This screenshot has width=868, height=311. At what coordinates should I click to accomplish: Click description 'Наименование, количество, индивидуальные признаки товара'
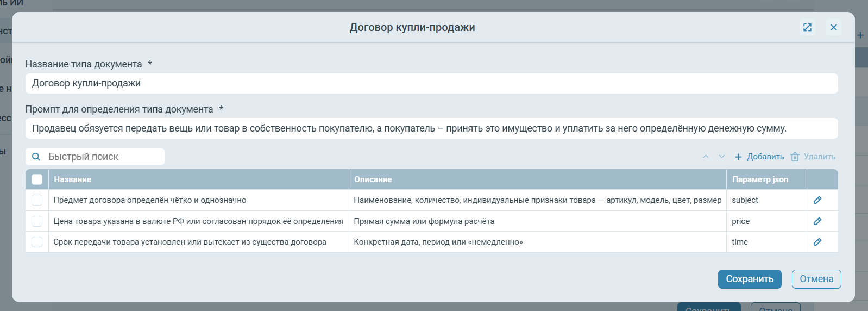coord(537,200)
